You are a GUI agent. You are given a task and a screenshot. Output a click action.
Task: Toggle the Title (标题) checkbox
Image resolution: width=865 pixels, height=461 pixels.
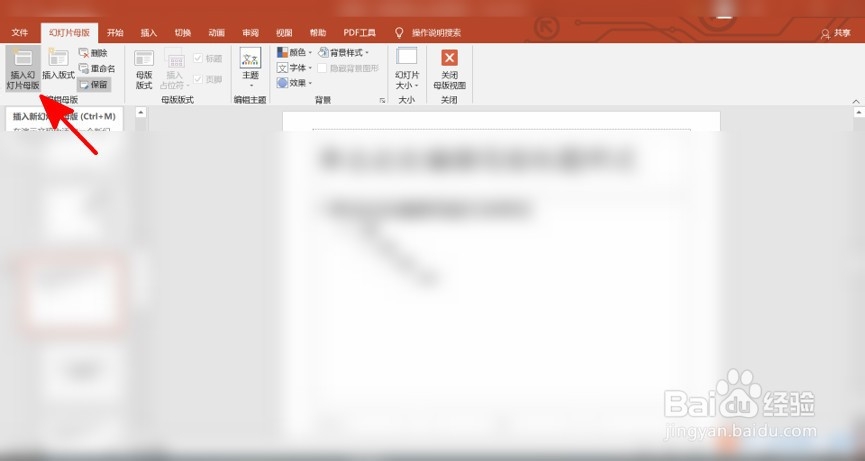208,58
